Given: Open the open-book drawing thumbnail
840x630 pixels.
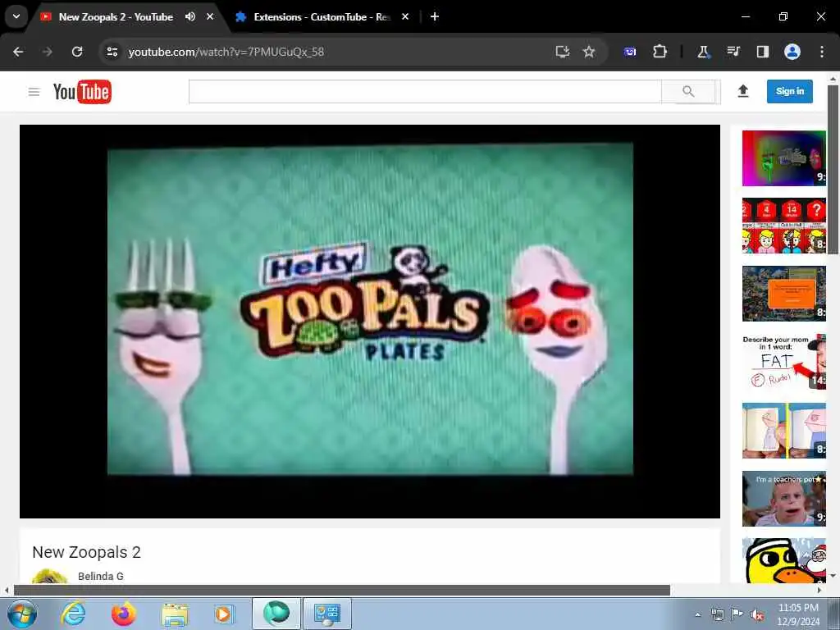Looking at the screenshot, I should pyautogui.click(x=783, y=430).
